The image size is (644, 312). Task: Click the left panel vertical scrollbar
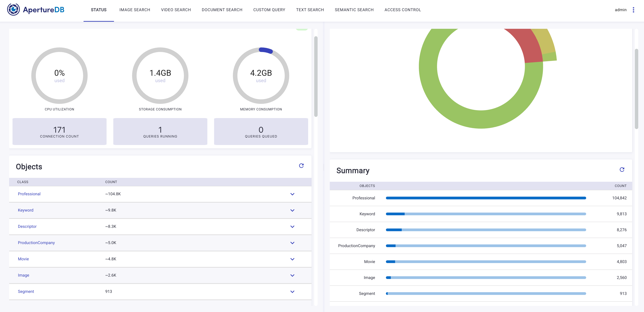(x=316, y=76)
